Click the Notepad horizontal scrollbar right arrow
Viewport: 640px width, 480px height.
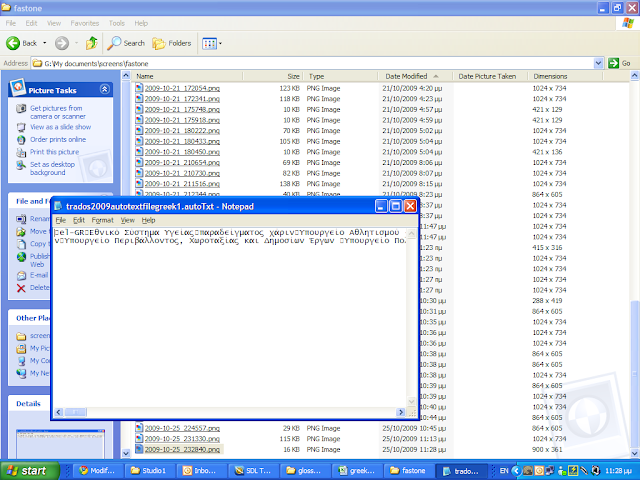pyautogui.click(x=400, y=413)
